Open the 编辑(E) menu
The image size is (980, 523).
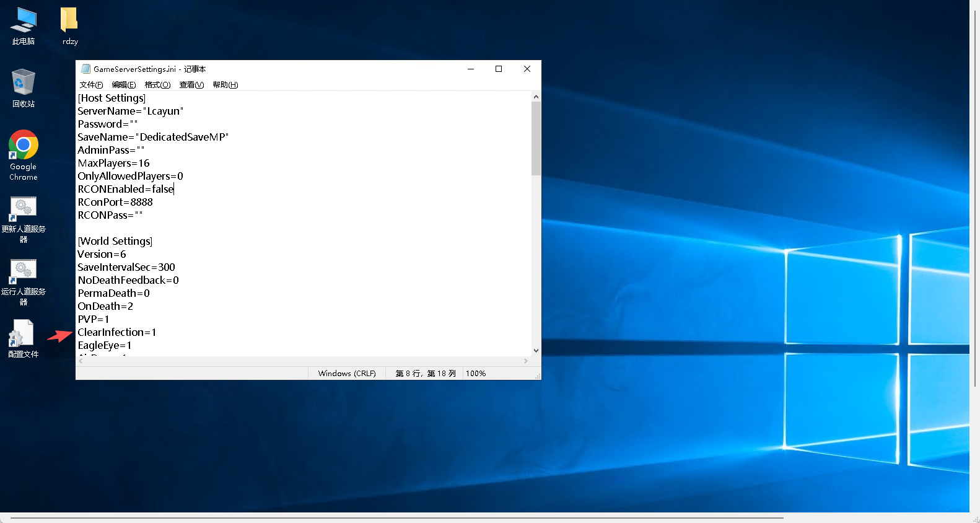tap(123, 85)
